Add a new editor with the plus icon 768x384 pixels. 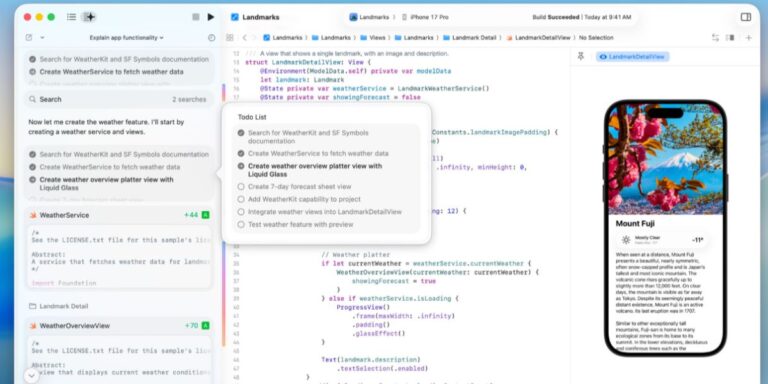[x=748, y=38]
